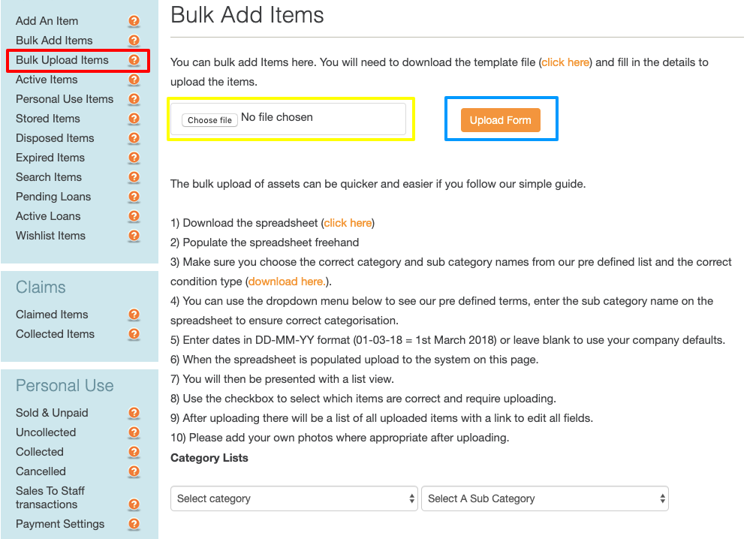756x539 pixels.
Task: Expand the Select A Sub Category dropdown
Action: [x=545, y=498]
